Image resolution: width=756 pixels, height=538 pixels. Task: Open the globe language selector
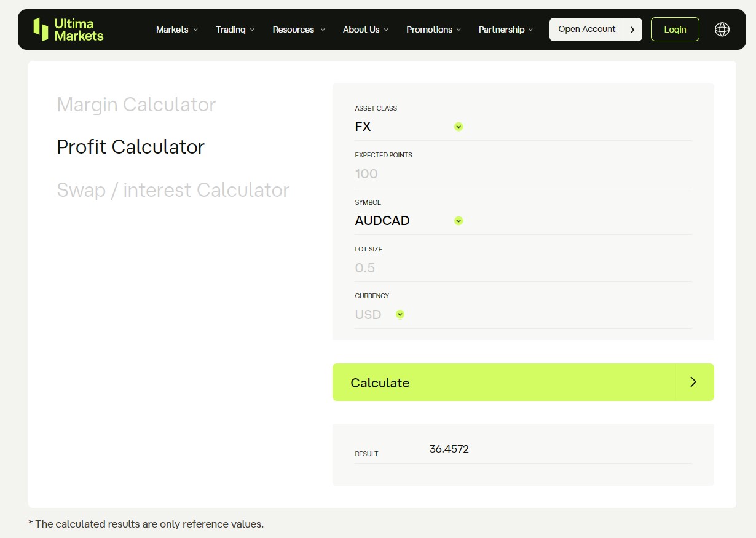[722, 30]
